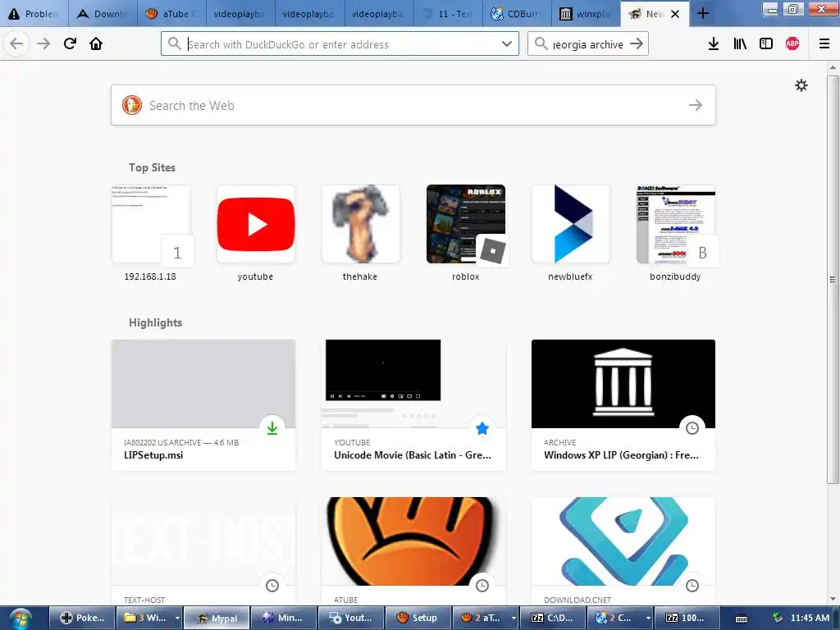Switch to Min... taskbar button
The width and height of the screenshot is (840, 630).
click(x=283, y=618)
